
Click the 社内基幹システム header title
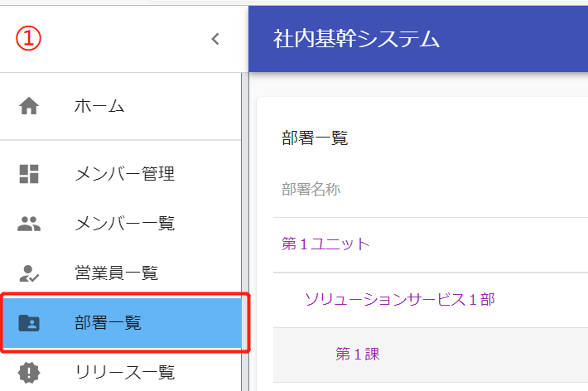tap(356, 38)
